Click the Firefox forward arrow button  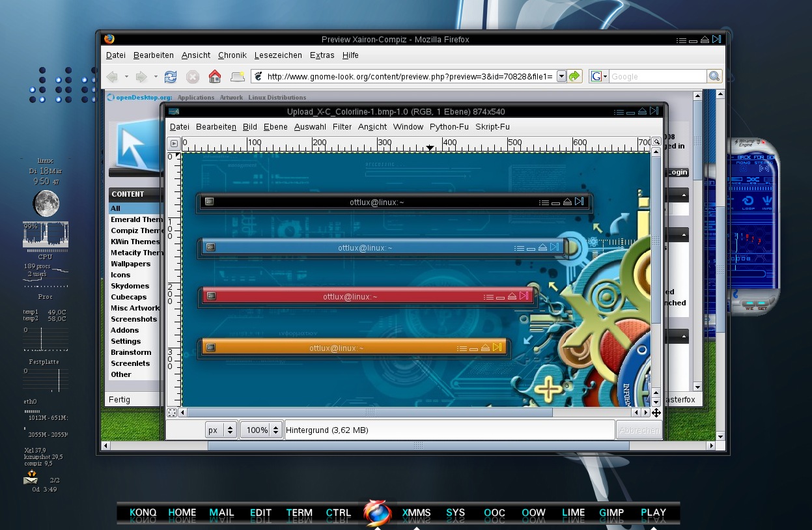pyautogui.click(x=141, y=77)
